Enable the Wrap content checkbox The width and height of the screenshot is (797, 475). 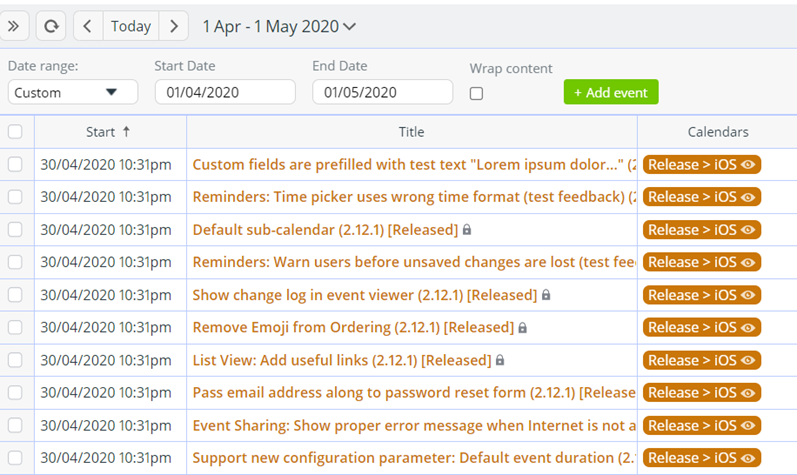[x=476, y=93]
